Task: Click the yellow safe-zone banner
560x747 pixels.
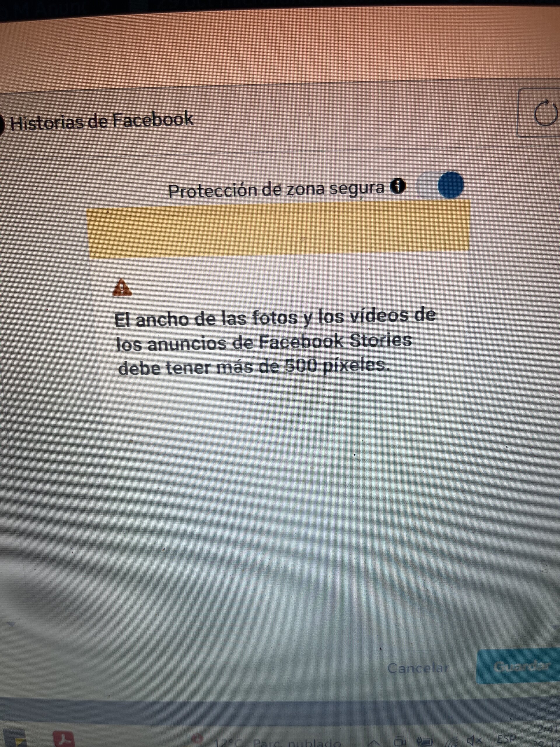Action: click(x=279, y=229)
